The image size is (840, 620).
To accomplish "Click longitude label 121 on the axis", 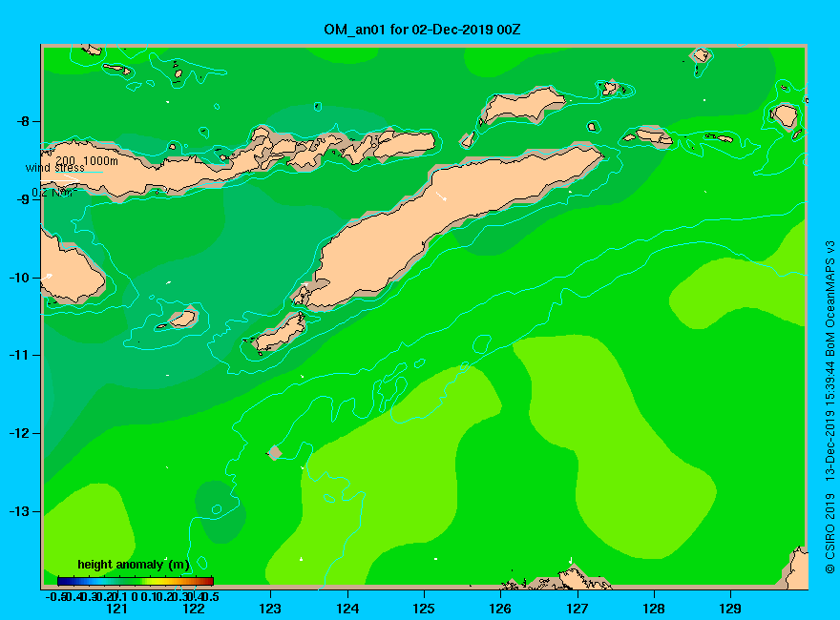I will [116, 609].
